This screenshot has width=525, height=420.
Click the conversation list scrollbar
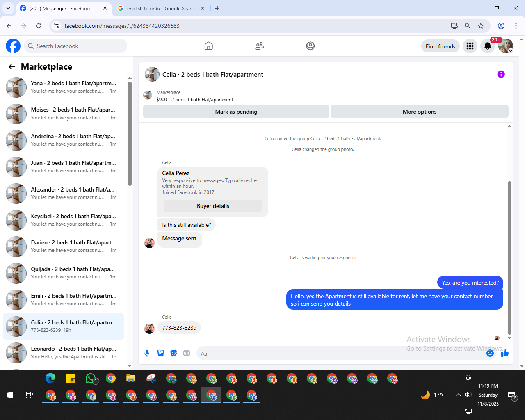[x=130, y=134]
